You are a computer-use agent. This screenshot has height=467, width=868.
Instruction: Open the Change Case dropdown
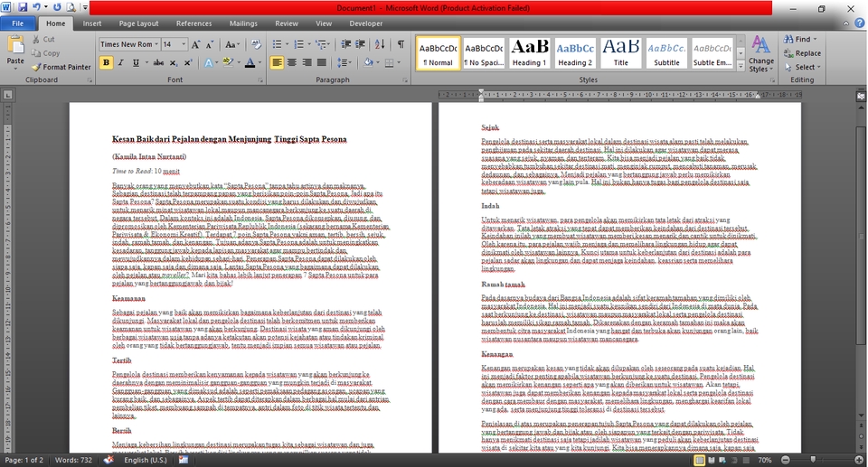232,44
